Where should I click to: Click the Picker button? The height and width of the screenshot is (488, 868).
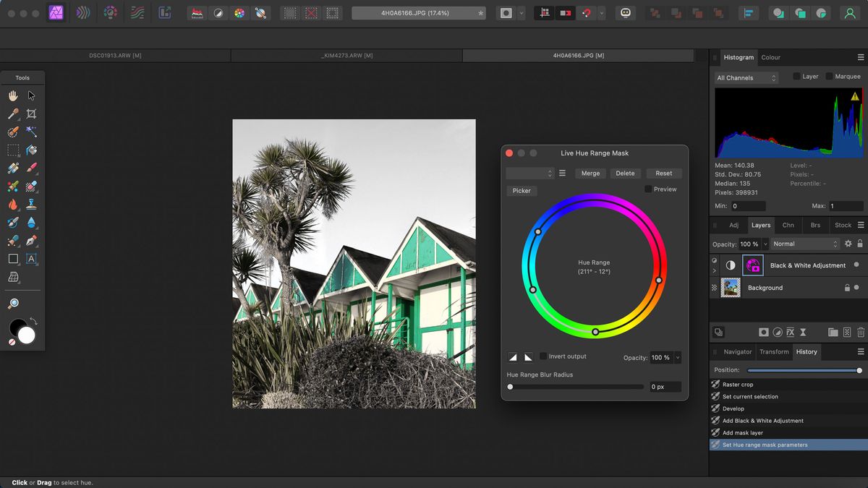(522, 190)
